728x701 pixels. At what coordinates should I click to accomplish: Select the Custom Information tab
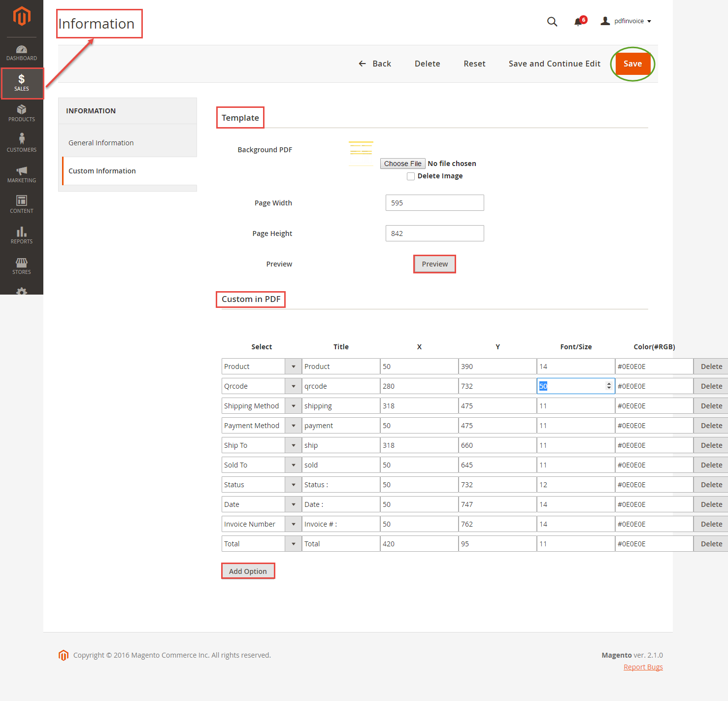click(102, 170)
